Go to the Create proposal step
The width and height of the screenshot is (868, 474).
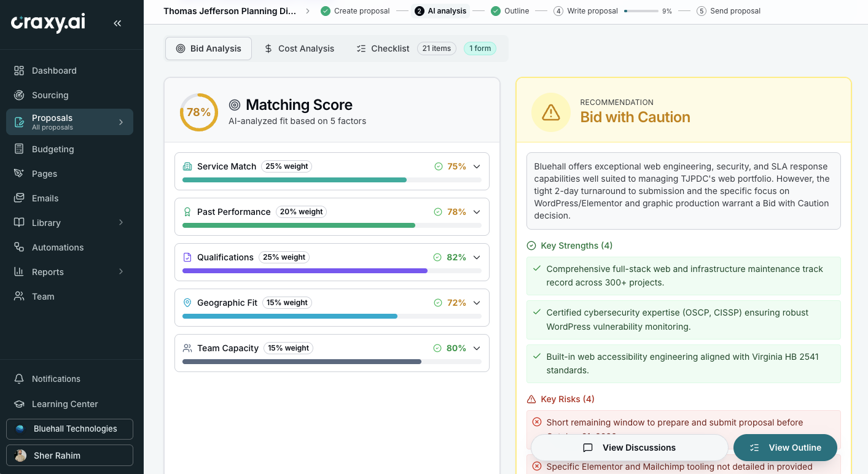coord(355,11)
